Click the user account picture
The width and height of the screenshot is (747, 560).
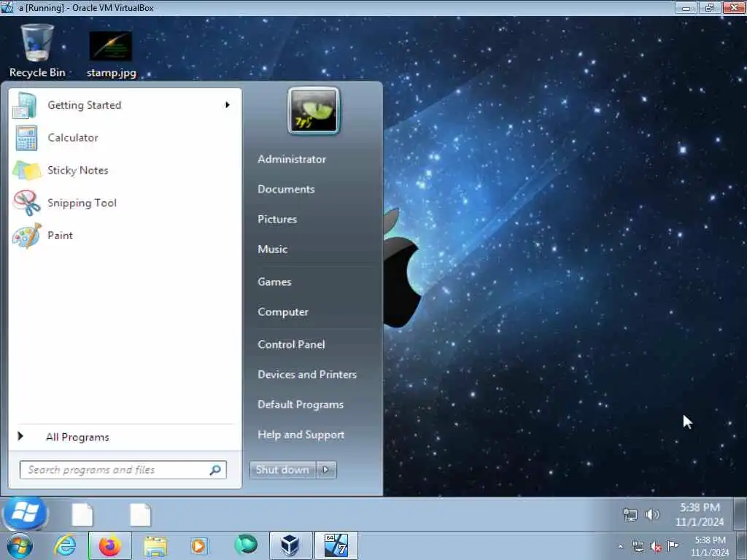pyautogui.click(x=314, y=111)
